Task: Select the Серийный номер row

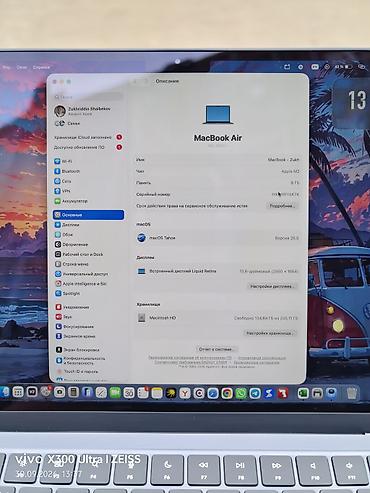Action: [x=217, y=194]
